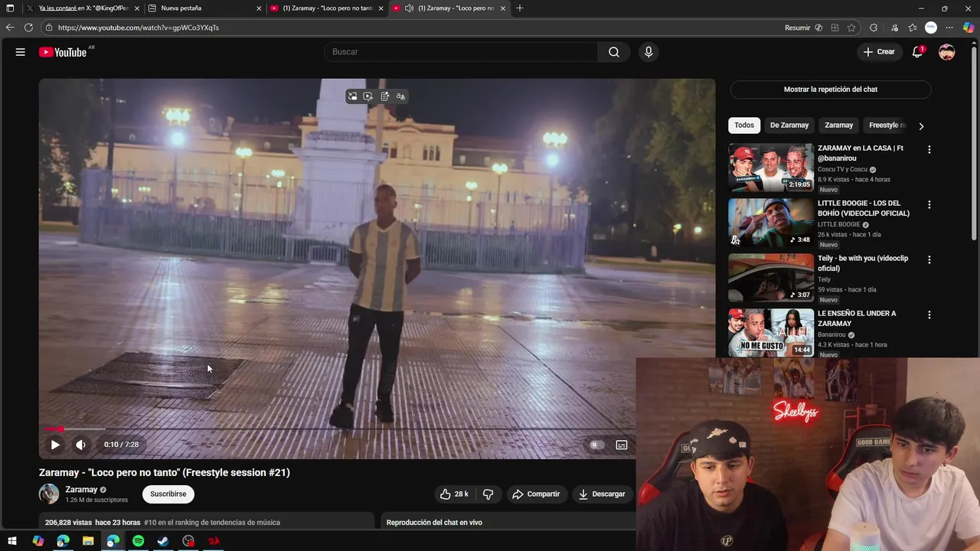Go back with browser back arrow
Screen dimensions: 980x551
click(10, 28)
